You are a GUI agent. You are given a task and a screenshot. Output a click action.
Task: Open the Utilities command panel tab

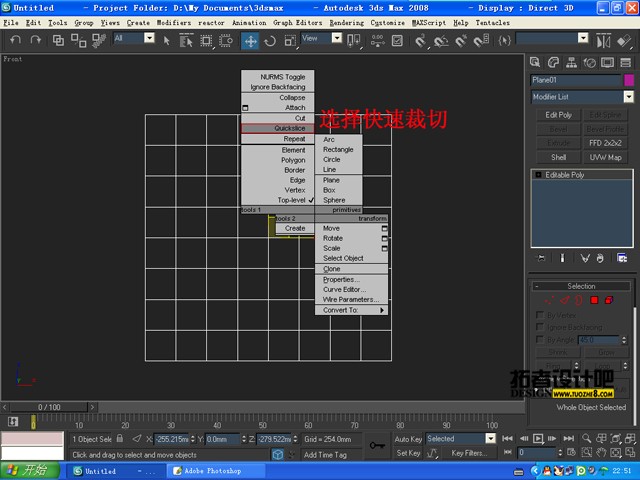click(x=625, y=62)
